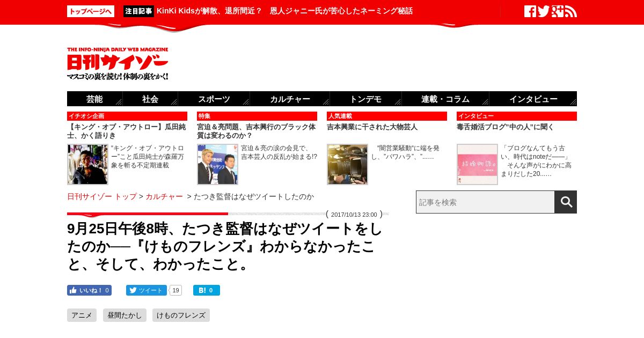Click breadcrumb text たつき監督はなぜツイートしたのか
This screenshot has height=338, width=644.
click(254, 196)
